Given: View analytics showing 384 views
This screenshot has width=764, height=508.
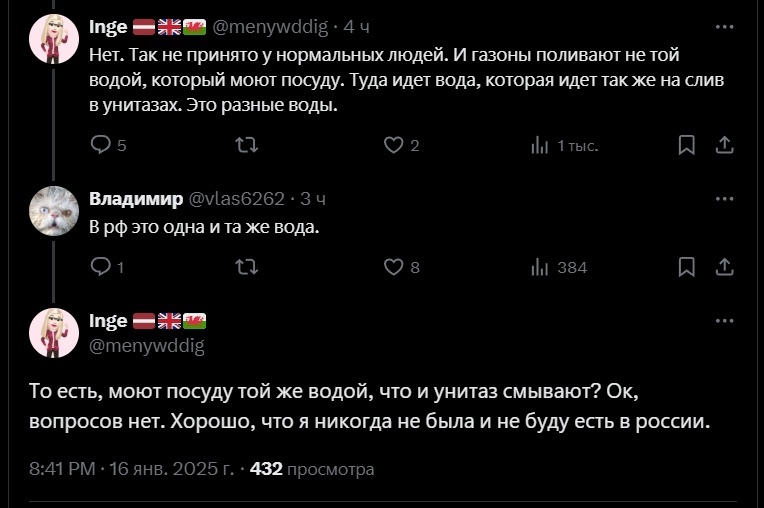Looking at the screenshot, I should pos(540,267).
